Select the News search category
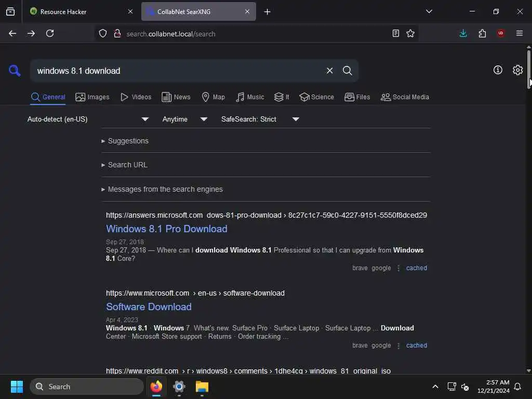Image resolution: width=532 pixels, height=399 pixels. (x=176, y=97)
